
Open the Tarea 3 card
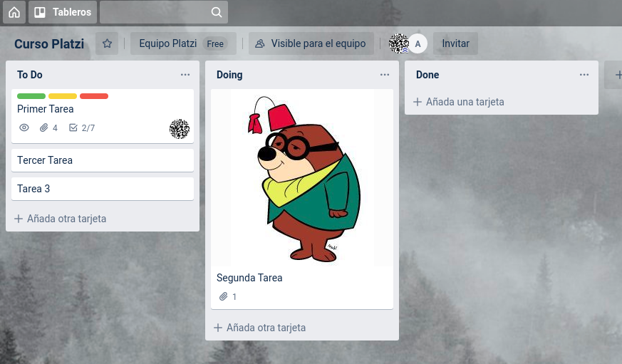tap(103, 189)
